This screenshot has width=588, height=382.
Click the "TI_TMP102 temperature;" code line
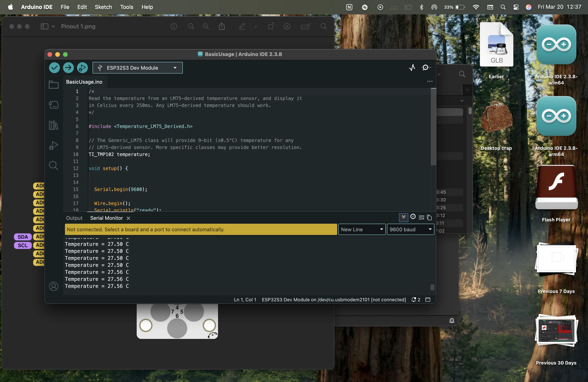point(119,154)
